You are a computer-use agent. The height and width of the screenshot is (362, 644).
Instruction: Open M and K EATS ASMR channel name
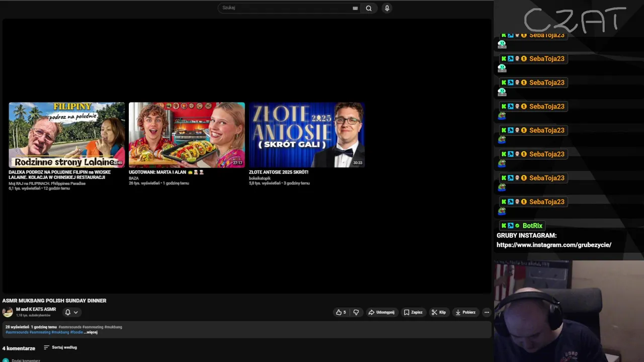click(x=36, y=309)
